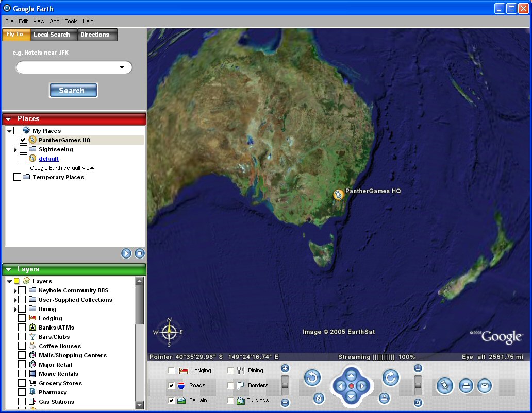The width and height of the screenshot is (532, 413).
Task: Click the Search button
Action: 73,91
